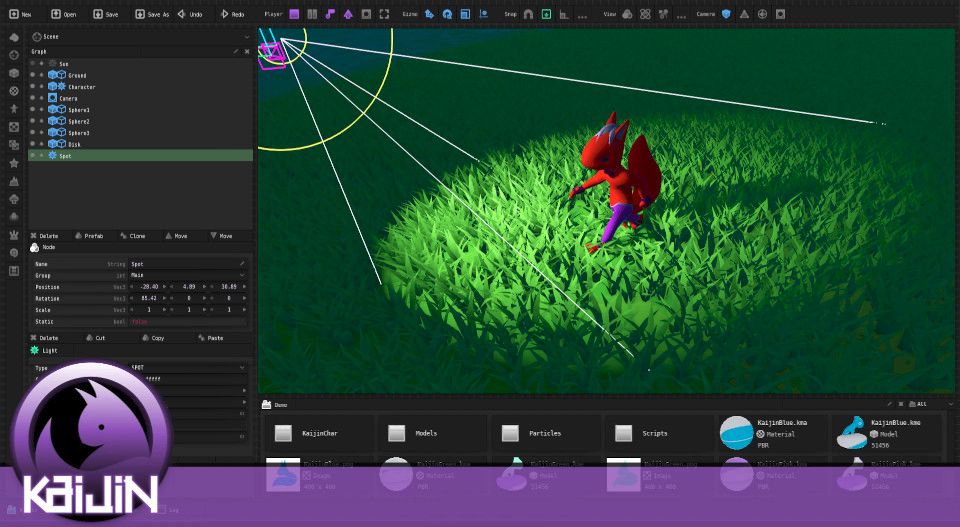Image resolution: width=960 pixels, height=527 pixels.
Task: Expand the Scene panel dropdown chevron
Action: (x=247, y=37)
